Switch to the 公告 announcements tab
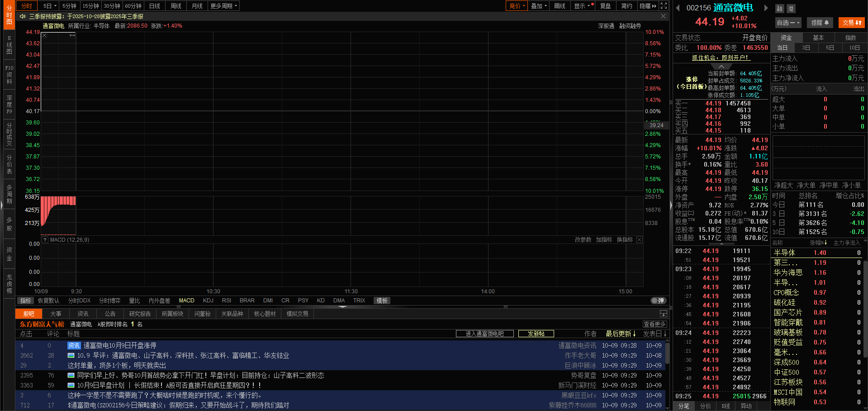Screen dimensions: 868x411 [110, 314]
